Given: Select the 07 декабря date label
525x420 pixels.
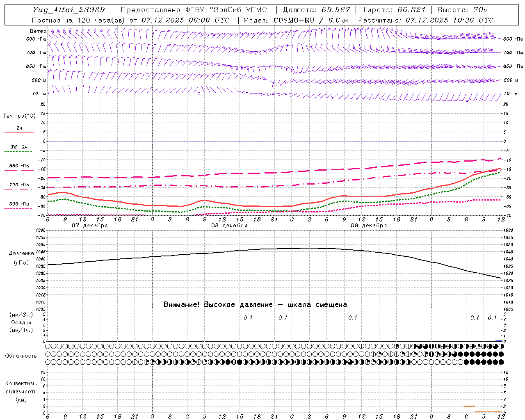Looking at the screenshot, I should [x=89, y=226].
